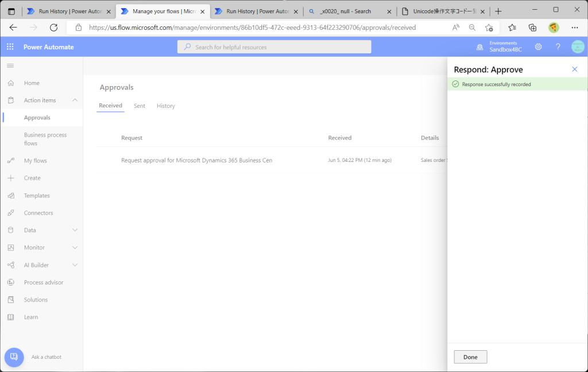Screen dimensions: 588x372
Task: Click the Home icon in the sidebar
Action: 11,83
